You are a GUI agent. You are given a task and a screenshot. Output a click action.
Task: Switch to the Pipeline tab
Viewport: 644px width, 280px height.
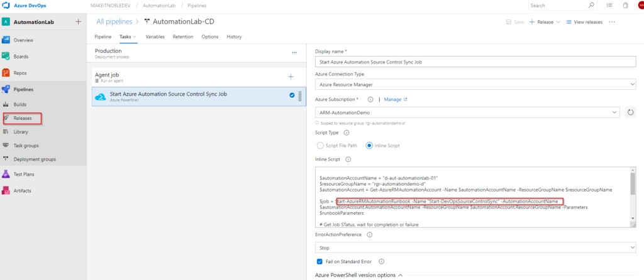coord(103,36)
